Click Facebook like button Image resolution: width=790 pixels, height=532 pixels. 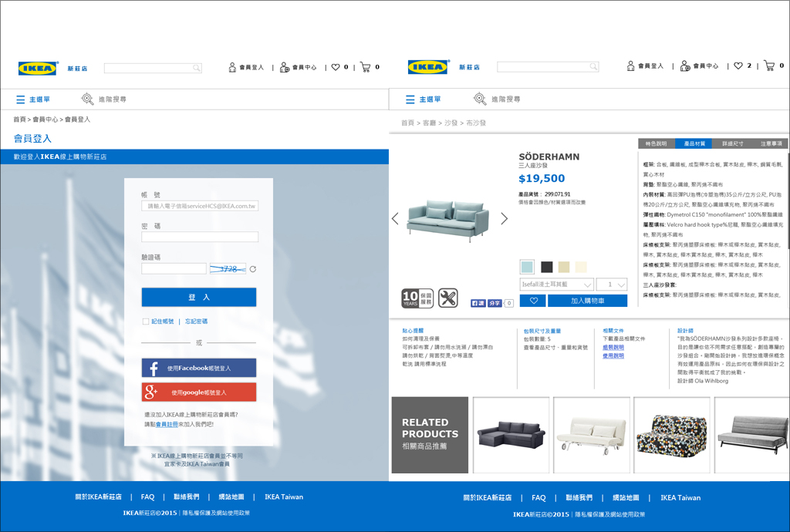(x=478, y=303)
